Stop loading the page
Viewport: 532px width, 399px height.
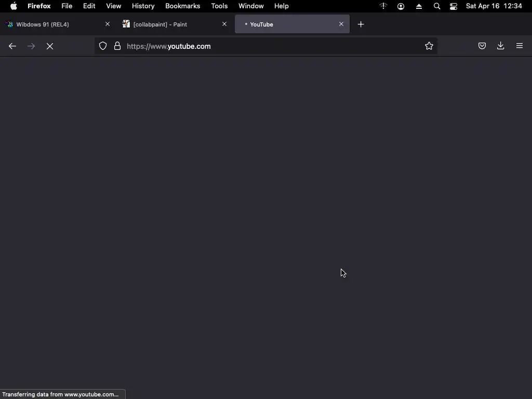click(x=50, y=46)
